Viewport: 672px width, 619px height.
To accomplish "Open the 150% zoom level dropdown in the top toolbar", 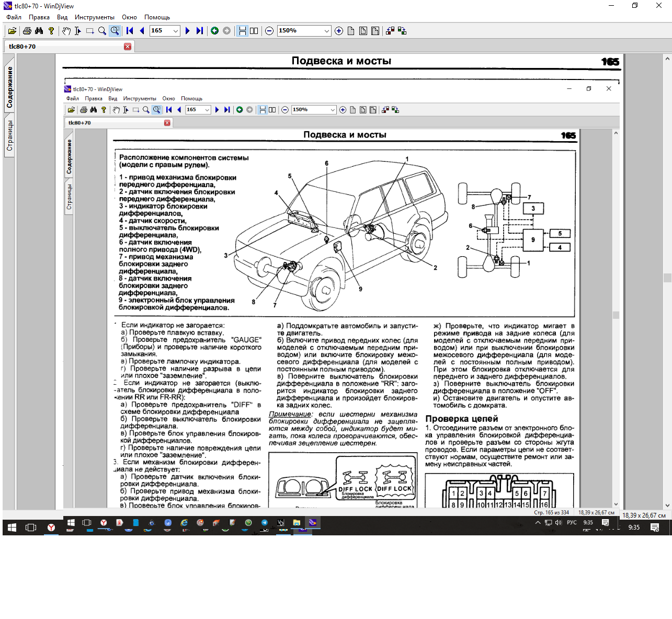I will pyautogui.click(x=327, y=31).
